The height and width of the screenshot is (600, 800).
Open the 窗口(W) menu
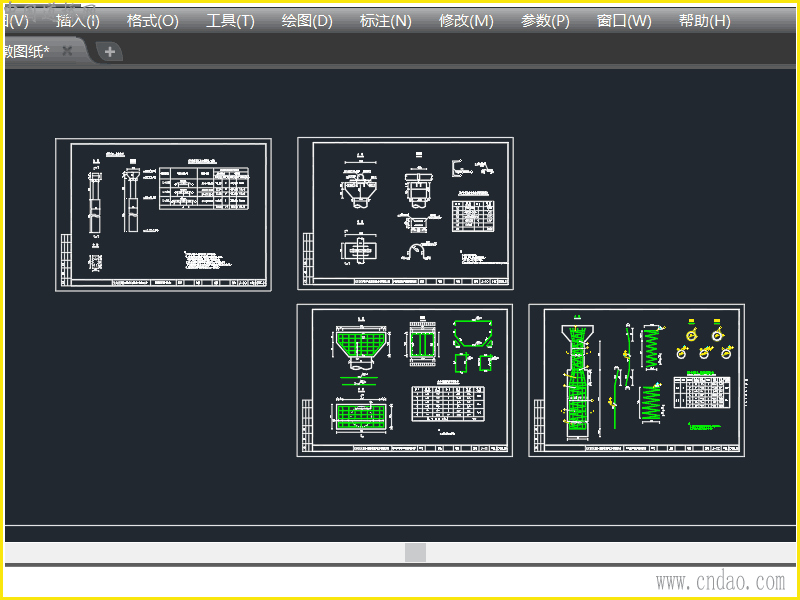click(x=624, y=21)
